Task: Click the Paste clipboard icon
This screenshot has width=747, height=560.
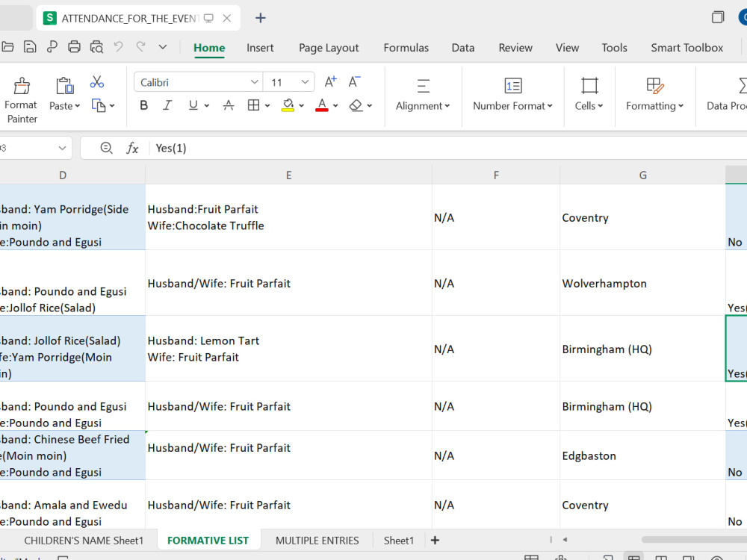Action: [x=64, y=86]
